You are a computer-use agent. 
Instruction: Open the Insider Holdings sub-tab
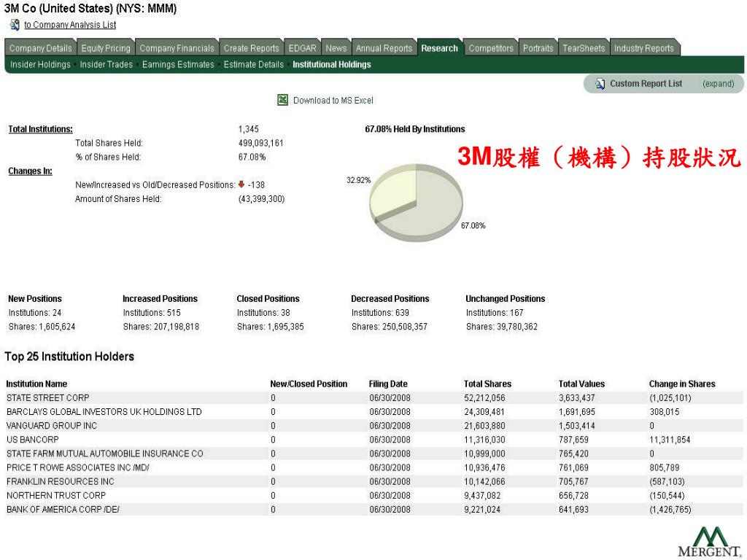[x=41, y=65]
